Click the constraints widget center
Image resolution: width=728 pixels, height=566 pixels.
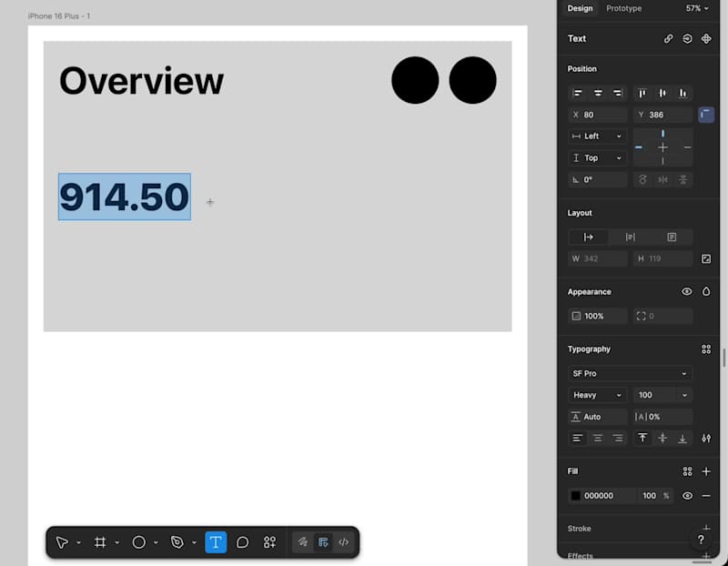[663, 147]
